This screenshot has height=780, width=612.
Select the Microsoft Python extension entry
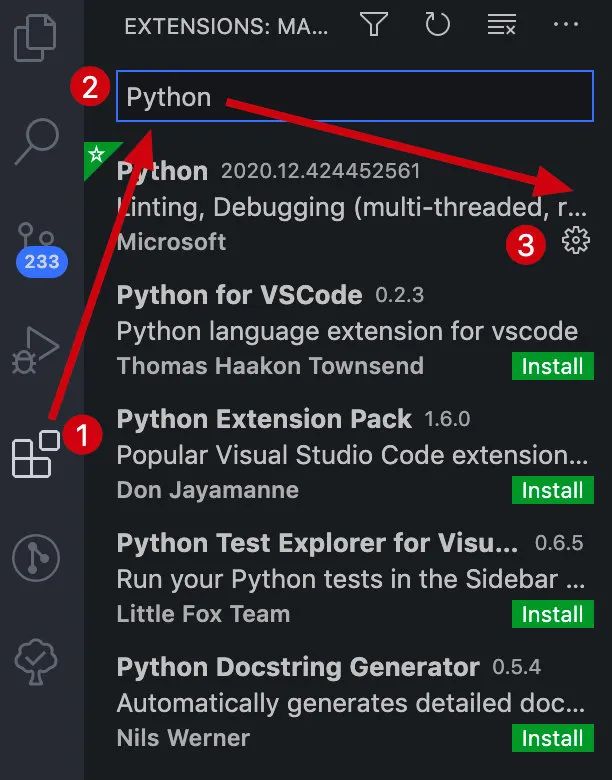(x=300, y=207)
